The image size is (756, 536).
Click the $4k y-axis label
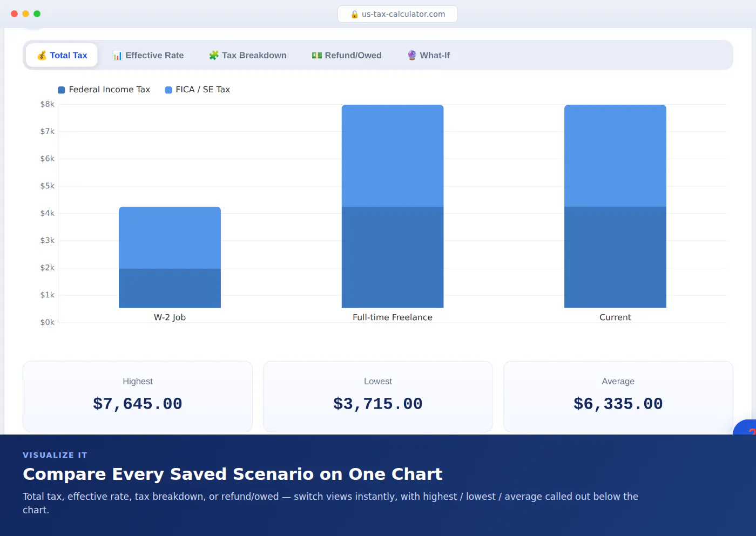[x=48, y=213]
